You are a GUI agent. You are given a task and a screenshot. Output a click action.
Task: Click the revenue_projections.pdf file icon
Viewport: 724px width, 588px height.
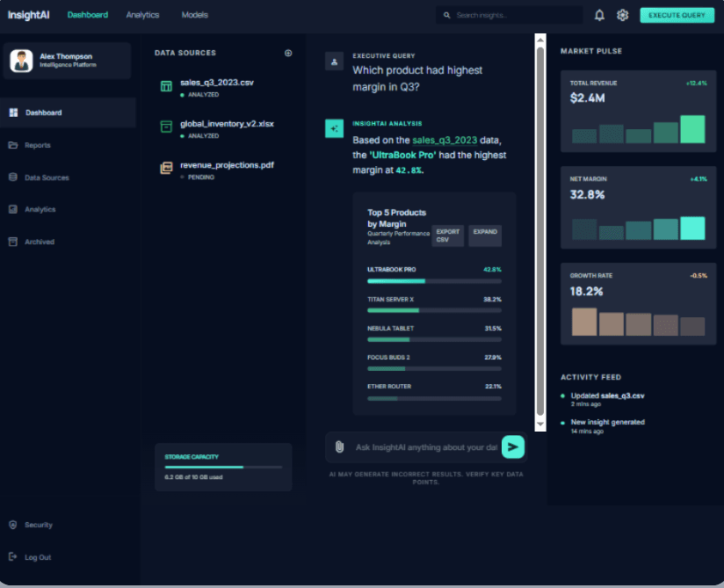click(166, 168)
